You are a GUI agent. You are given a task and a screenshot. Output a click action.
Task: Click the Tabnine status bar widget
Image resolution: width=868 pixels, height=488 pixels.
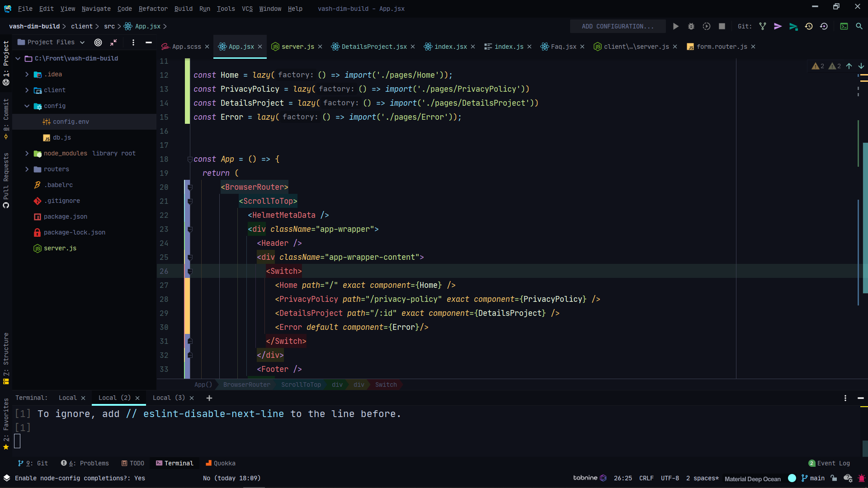click(x=590, y=478)
